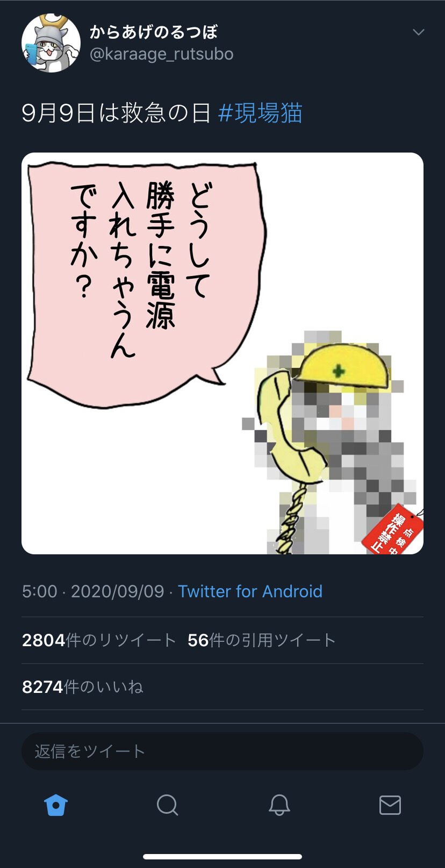View the 8274 likes list
This screenshot has height=868, width=445.
[x=83, y=687]
